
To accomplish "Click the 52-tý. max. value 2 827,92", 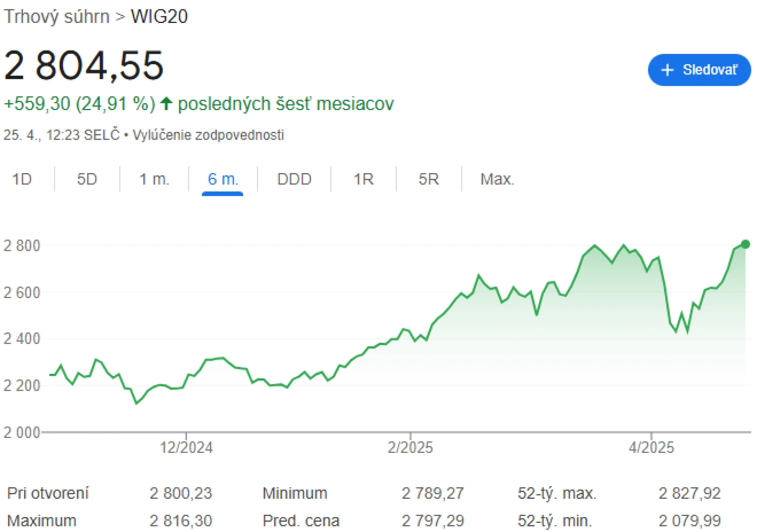I will click(x=689, y=493).
